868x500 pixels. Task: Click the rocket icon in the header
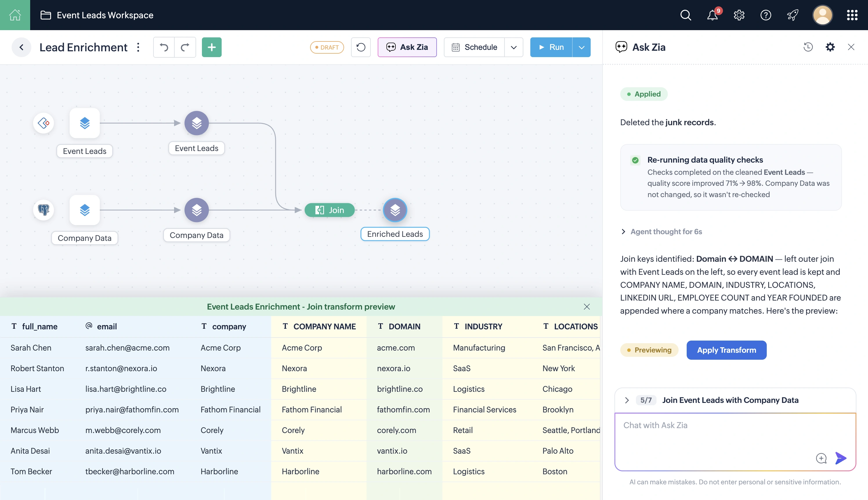tap(792, 15)
